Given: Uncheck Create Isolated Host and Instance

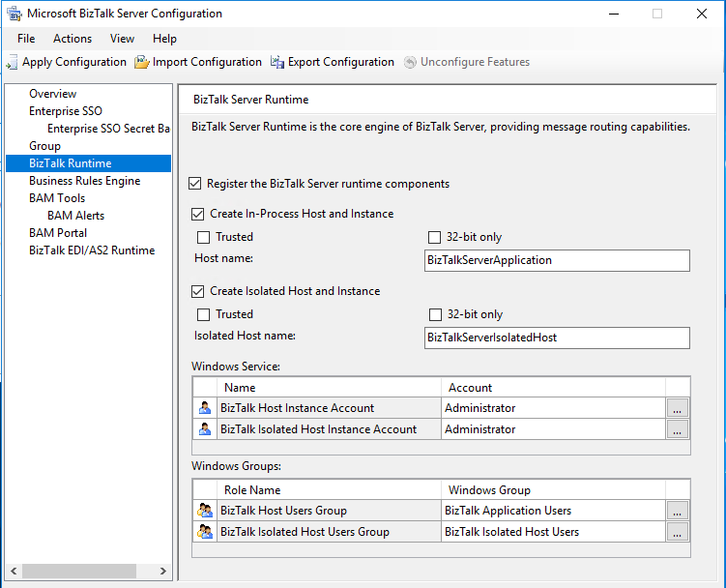Looking at the screenshot, I should 198,291.
